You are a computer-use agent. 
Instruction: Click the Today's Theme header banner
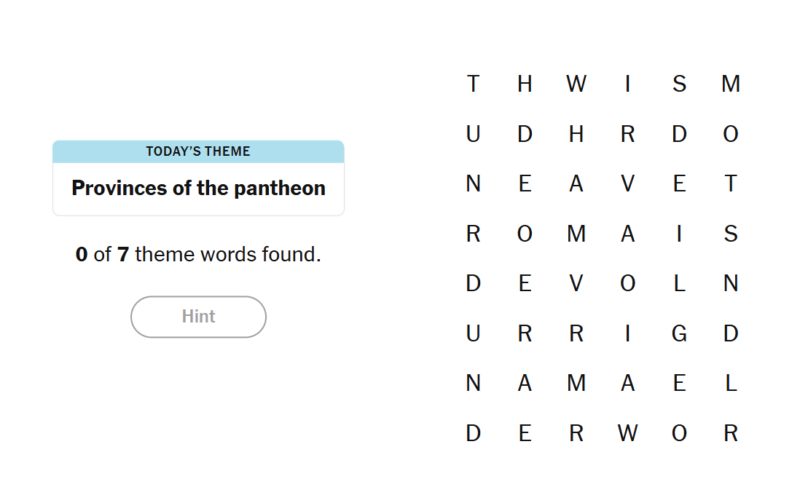[198, 152]
